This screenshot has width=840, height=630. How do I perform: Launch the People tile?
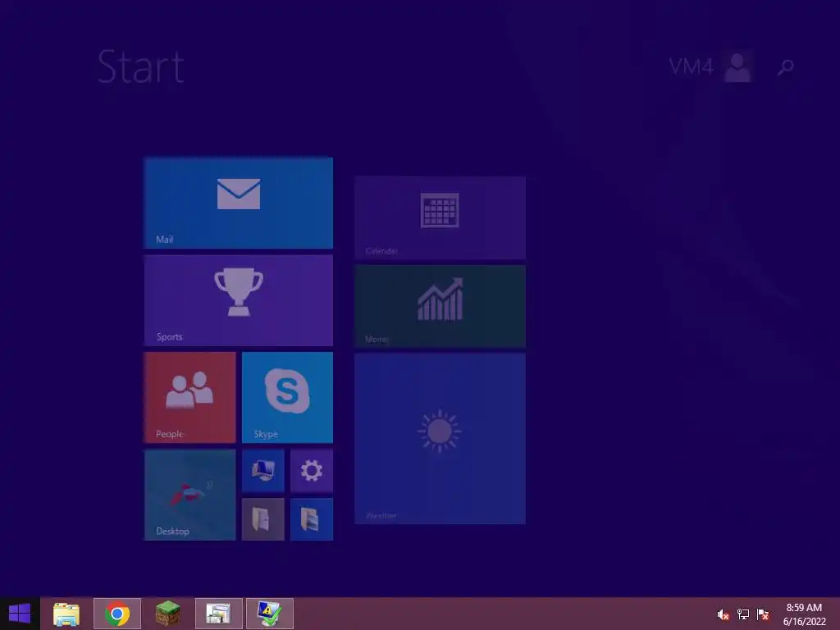pos(189,398)
